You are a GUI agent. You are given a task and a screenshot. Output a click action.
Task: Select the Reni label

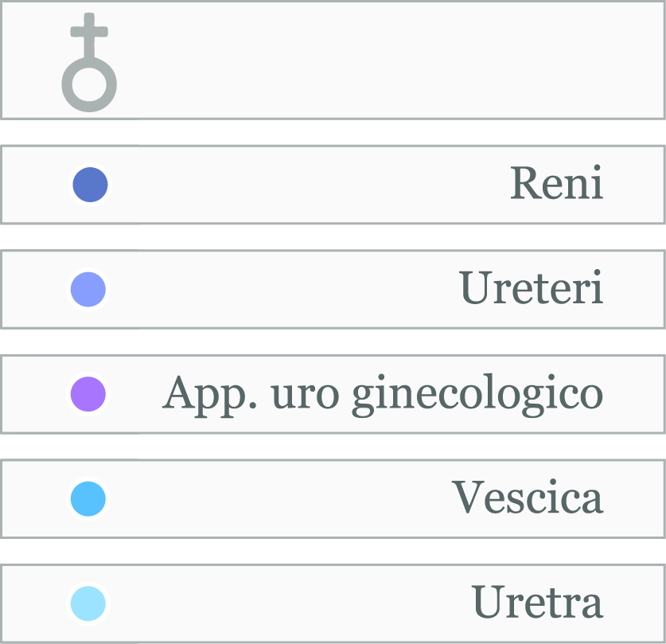555,185
